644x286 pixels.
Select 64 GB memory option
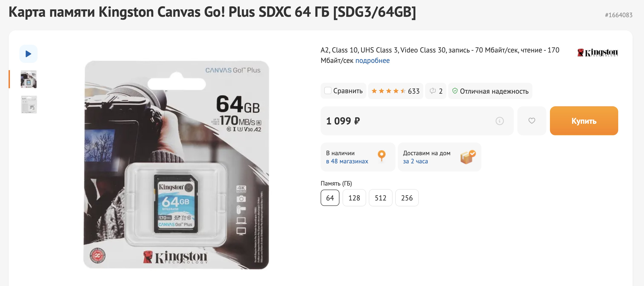[x=330, y=198]
